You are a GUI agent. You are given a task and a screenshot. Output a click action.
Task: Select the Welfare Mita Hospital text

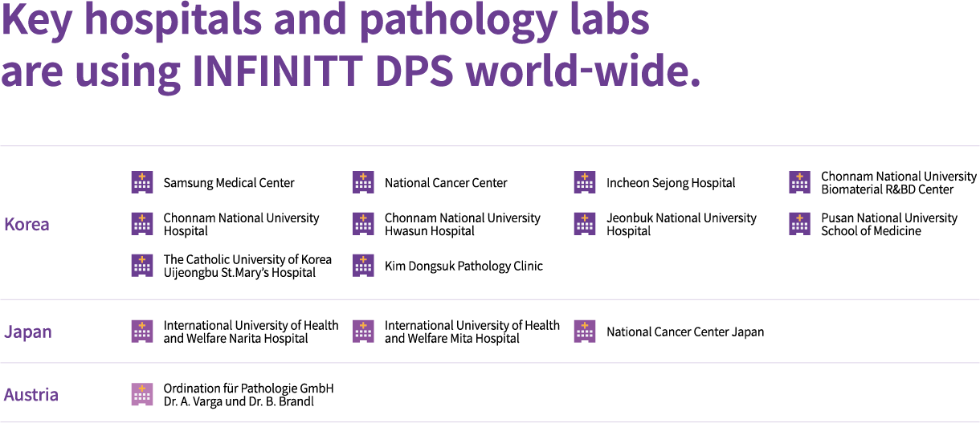(x=472, y=332)
